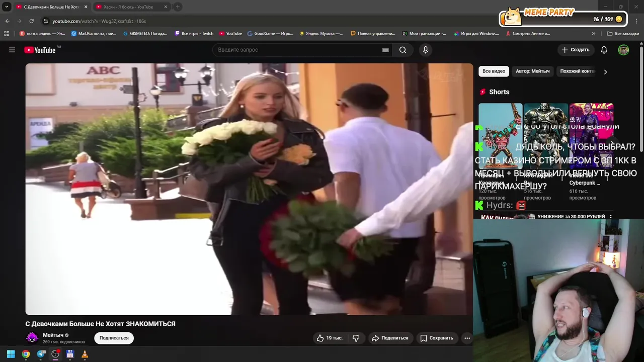
Task: Open the tab search dropdown arrow
Action: [7, 7]
